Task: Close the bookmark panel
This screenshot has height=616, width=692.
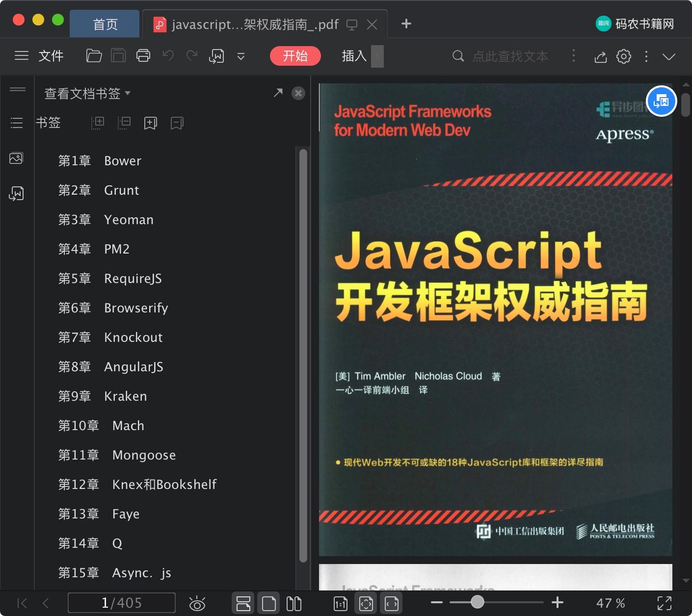Action: [298, 93]
